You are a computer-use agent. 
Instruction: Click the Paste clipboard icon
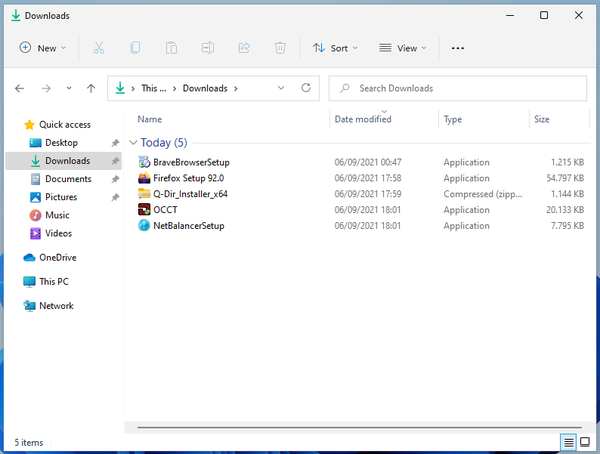click(172, 48)
